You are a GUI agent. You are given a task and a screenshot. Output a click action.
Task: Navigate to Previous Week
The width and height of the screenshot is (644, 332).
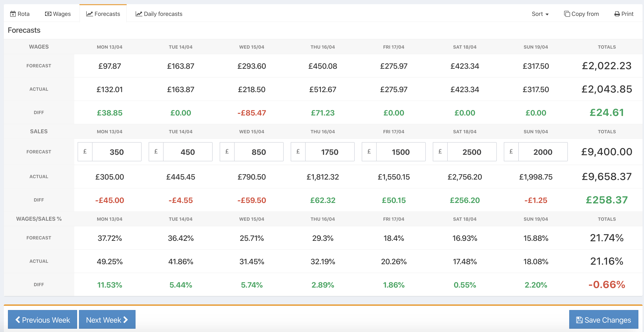coord(42,319)
